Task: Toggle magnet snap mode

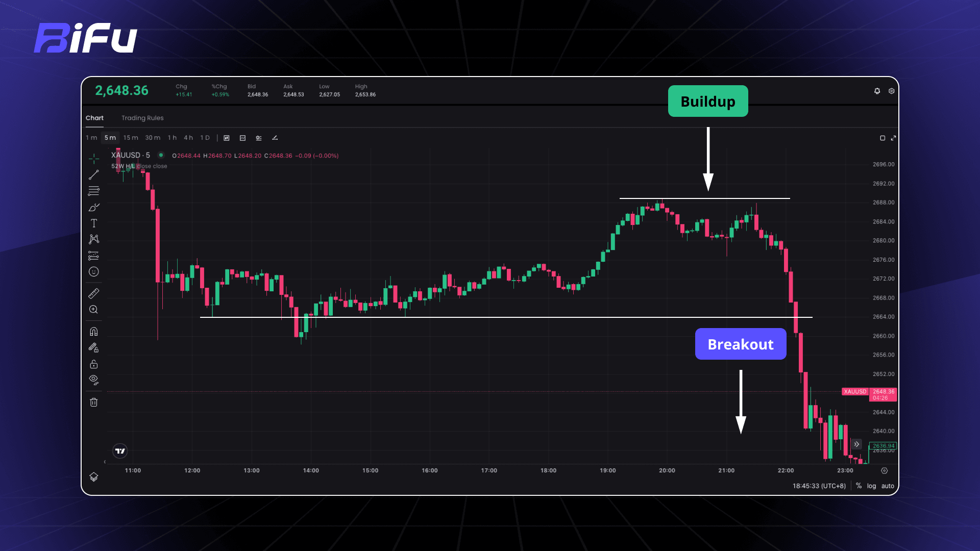Action: tap(94, 332)
